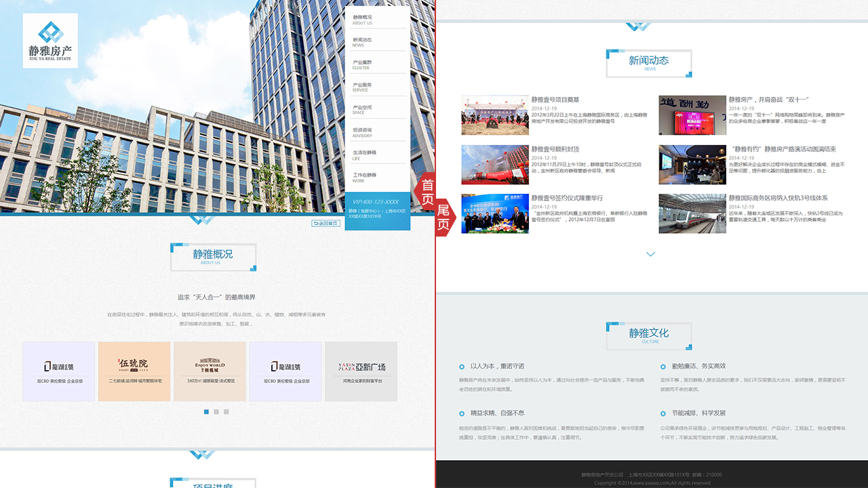The width and height of the screenshot is (868, 488).
Task: Open the 静雅概况 About Us menu item
Action: (362, 19)
